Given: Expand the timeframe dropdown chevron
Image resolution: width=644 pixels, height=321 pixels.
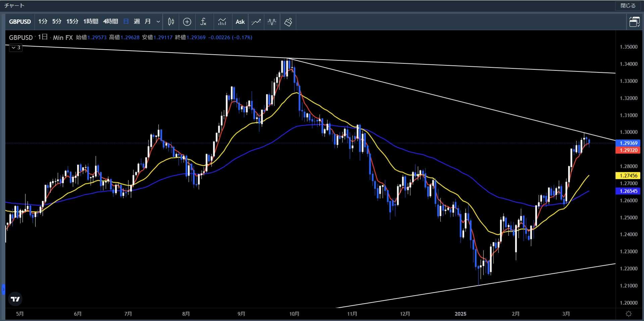Looking at the screenshot, I should (158, 22).
